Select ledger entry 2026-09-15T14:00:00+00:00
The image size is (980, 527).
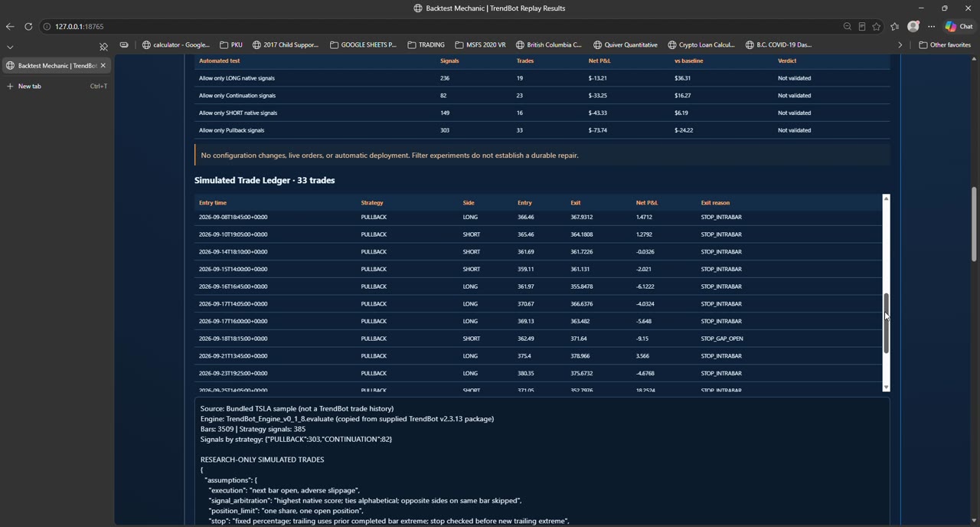click(538, 269)
